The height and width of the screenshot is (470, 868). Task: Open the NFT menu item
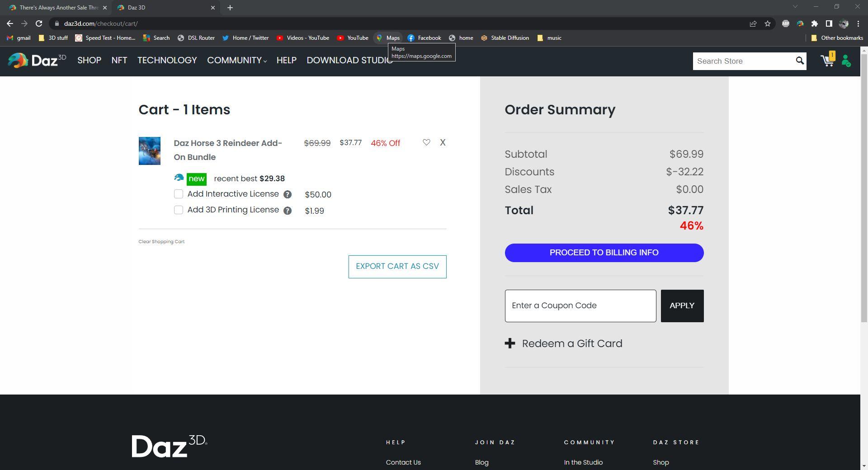point(119,61)
